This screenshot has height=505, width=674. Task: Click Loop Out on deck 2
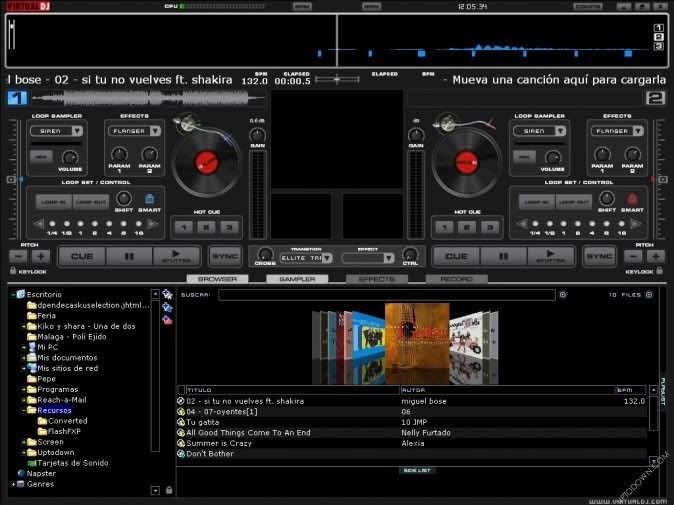(x=573, y=202)
